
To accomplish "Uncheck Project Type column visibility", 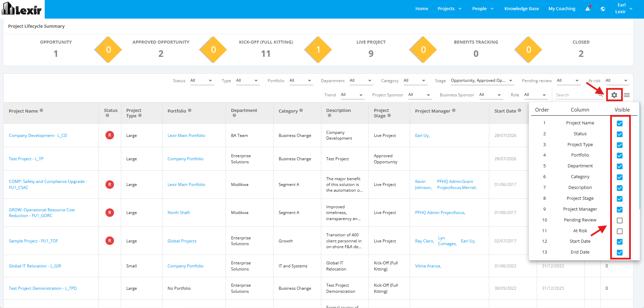I will click(620, 145).
